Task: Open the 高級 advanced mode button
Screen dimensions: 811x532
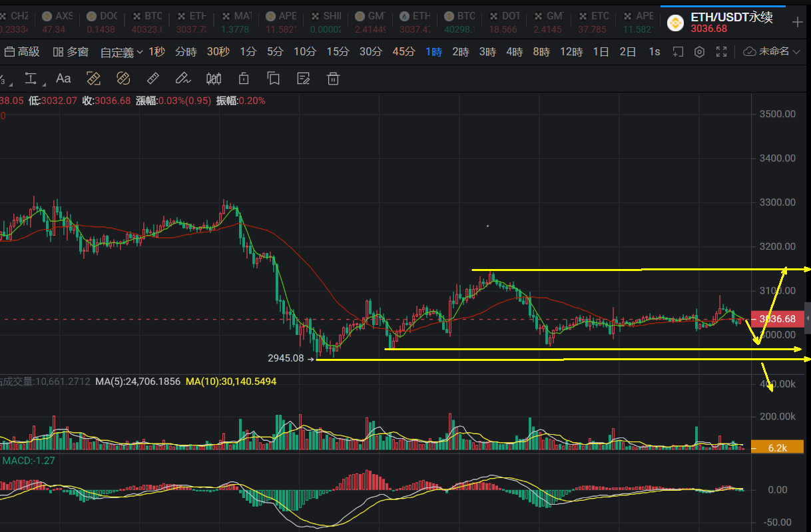Action: (x=22, y=51)
